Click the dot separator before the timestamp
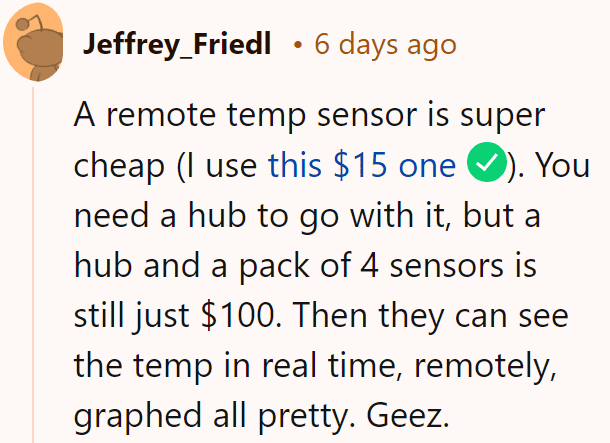Screen dimensions: 610x443 click(298, 45)
